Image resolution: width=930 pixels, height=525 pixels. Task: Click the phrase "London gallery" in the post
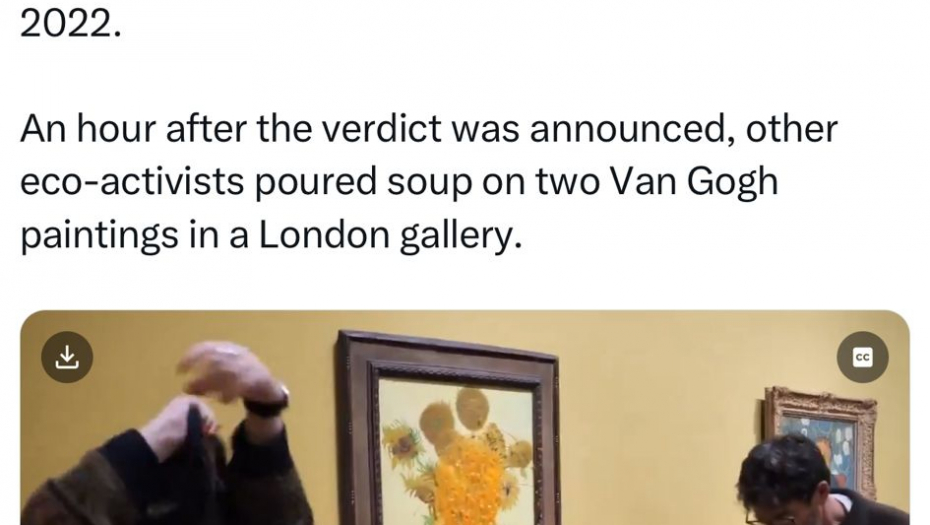click(x=390, y=236)
